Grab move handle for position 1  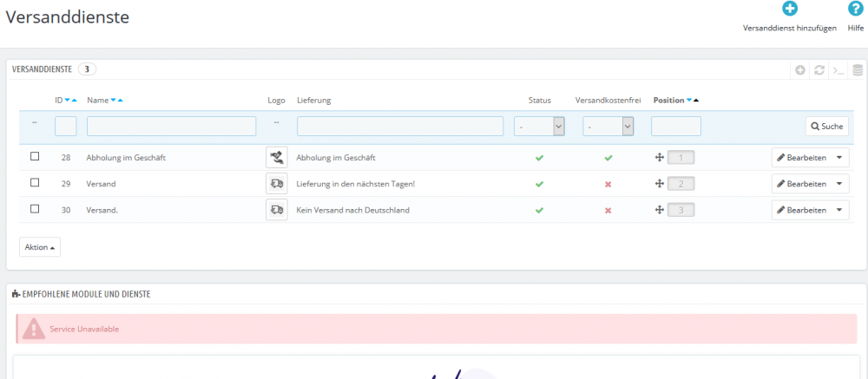[659, 158]
